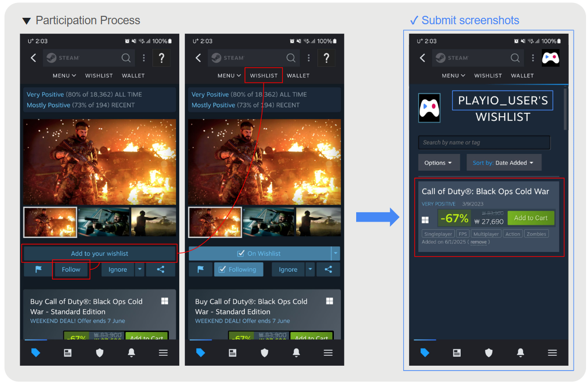
Task: Open MENU dropdown in first phone screenshot
Action: pos(64,76)
